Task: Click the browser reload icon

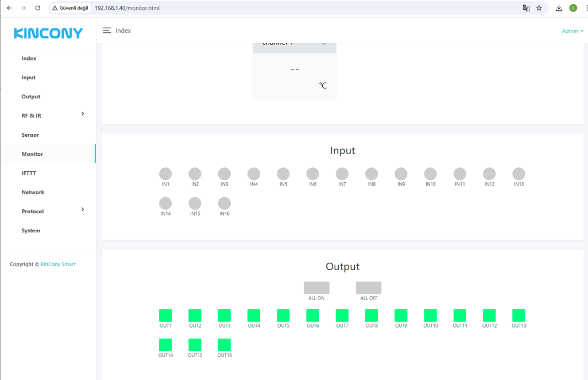Action: click(38, 8)
